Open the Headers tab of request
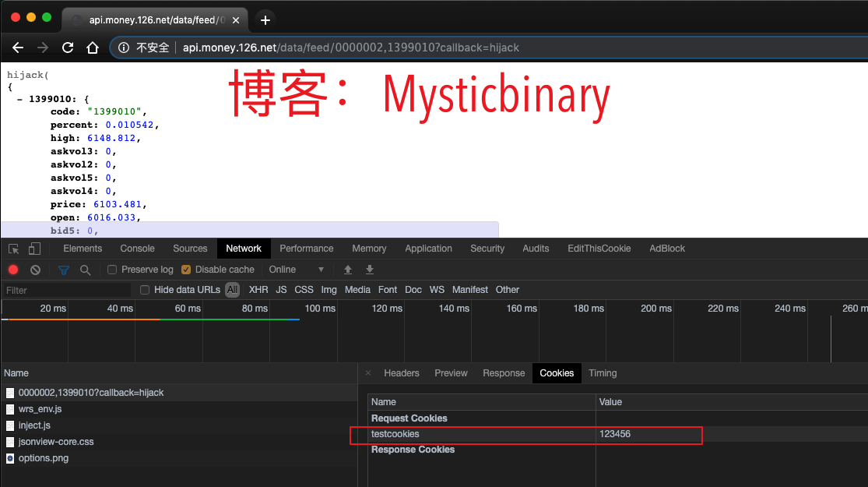The width and height of the screenshot is (868, 487). [x=402, y=373]
